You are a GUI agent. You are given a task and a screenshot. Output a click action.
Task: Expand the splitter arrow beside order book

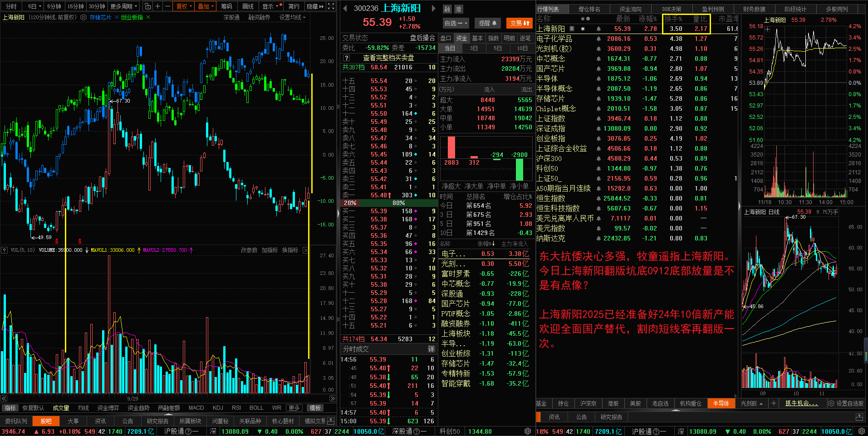point(338,213)
